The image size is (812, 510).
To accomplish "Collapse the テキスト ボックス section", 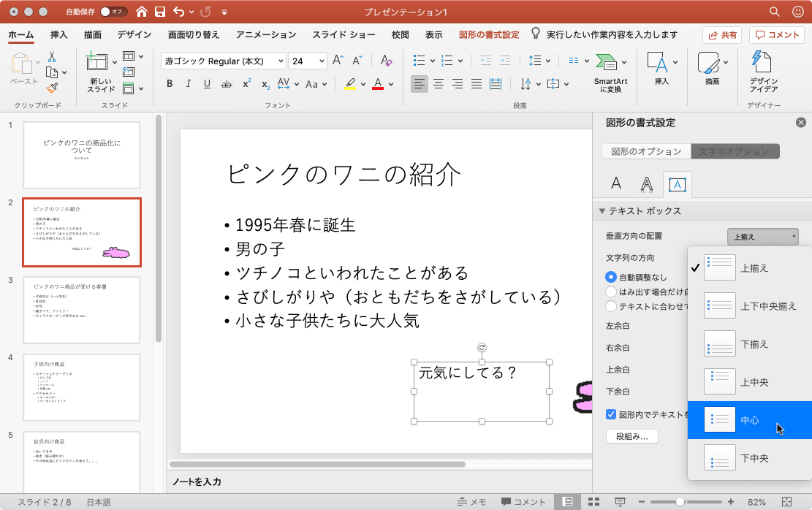I will pyautogui.click(x=602, y=211).
